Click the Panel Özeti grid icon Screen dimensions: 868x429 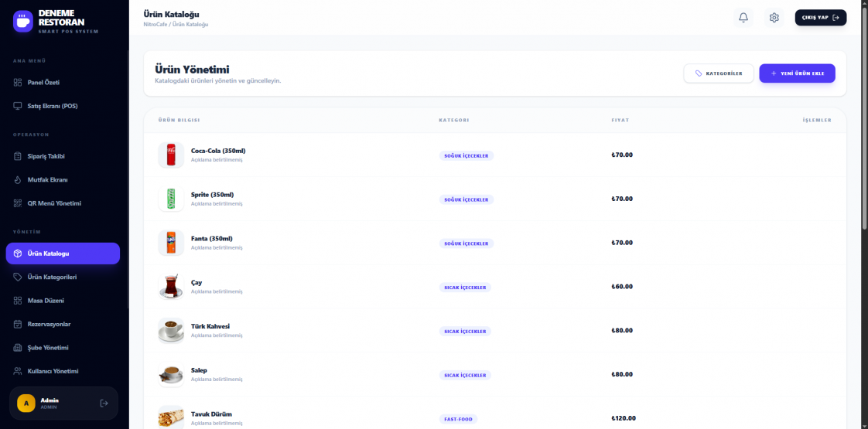(x=18, y=83)
